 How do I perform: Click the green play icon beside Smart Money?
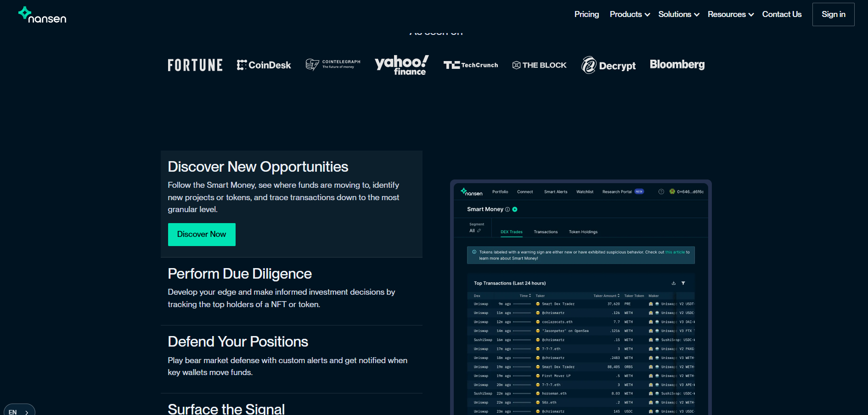point(515,209)
